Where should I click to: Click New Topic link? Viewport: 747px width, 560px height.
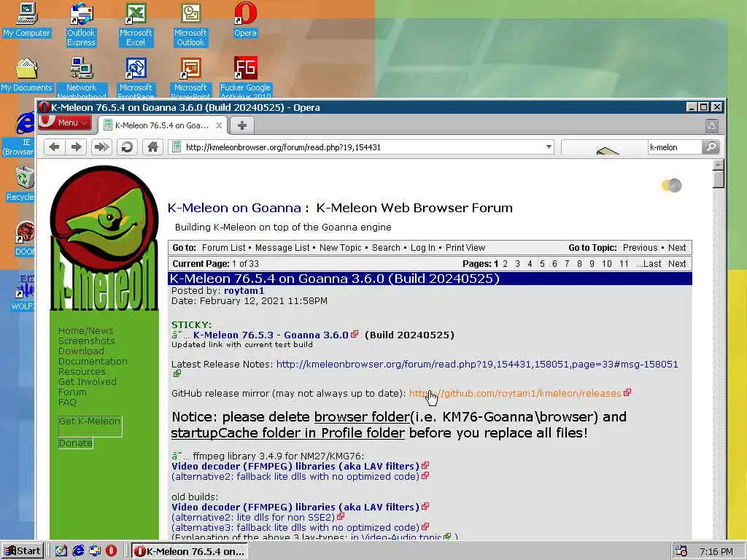point(340,248)
